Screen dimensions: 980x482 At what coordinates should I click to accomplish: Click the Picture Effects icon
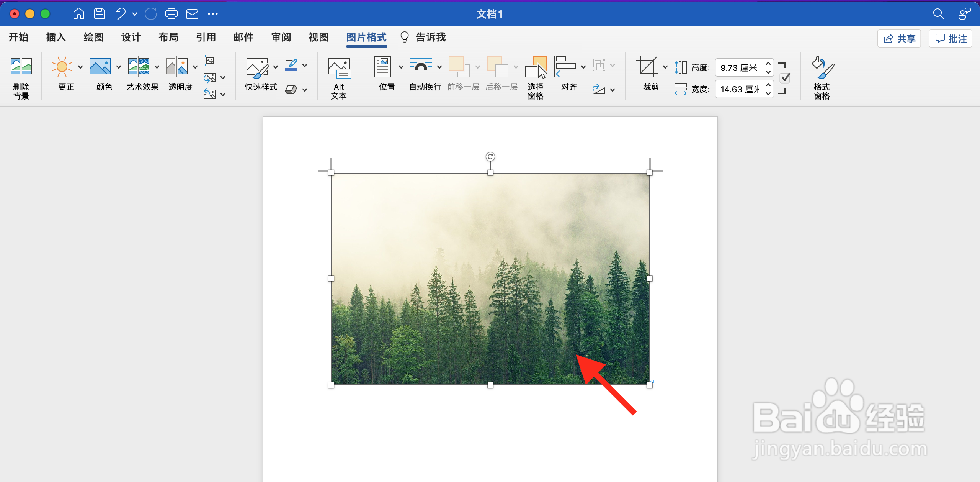click(291, 90)
